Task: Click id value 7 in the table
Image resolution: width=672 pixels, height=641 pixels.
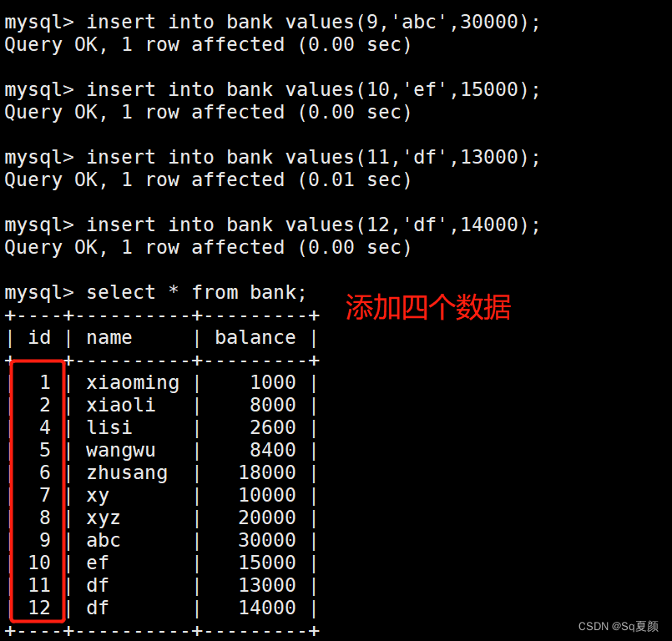Action: 45,495
